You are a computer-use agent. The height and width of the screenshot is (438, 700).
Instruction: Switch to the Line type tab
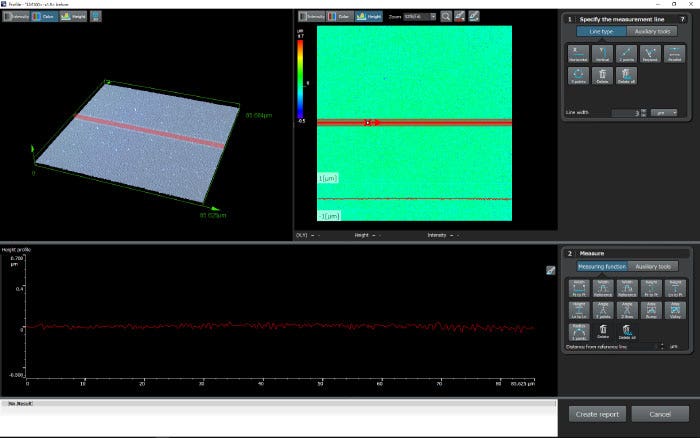click(602, 31)
